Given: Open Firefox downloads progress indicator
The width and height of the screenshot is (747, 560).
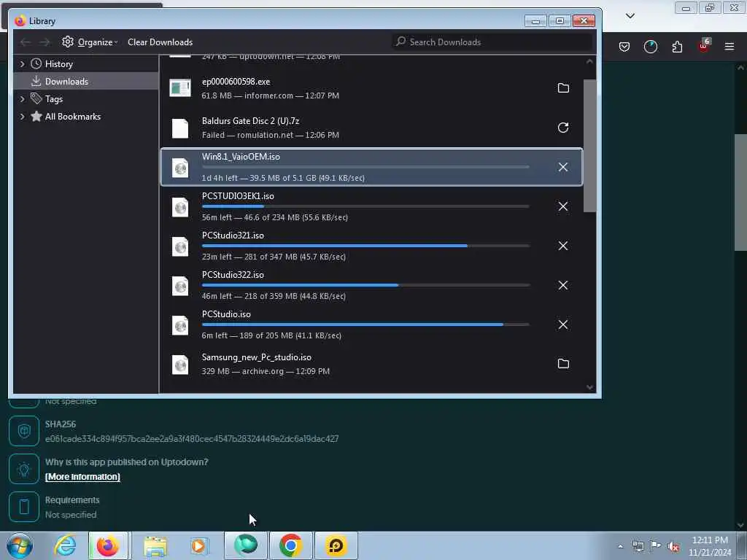Looking at the screenshot, I should [x=650, y=47].
